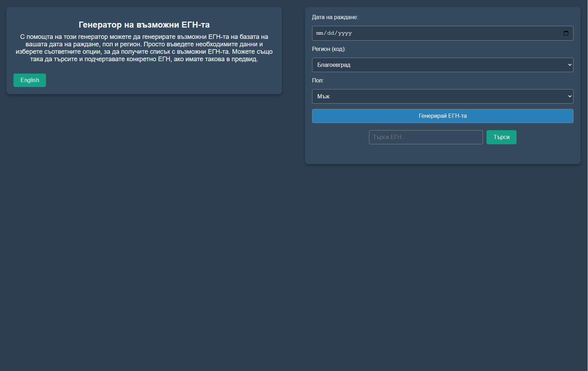Click the green Търси button
This screenshot has width=588, height=371.
501,137
